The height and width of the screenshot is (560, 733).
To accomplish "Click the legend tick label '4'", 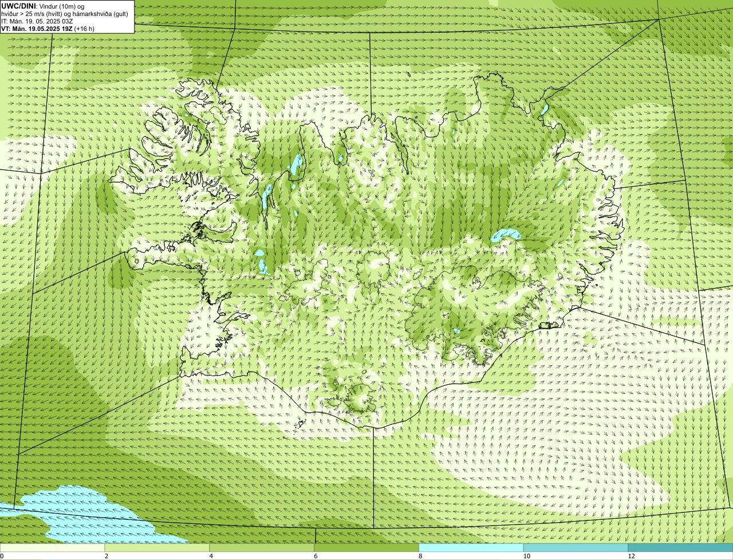I will [211, 556].
